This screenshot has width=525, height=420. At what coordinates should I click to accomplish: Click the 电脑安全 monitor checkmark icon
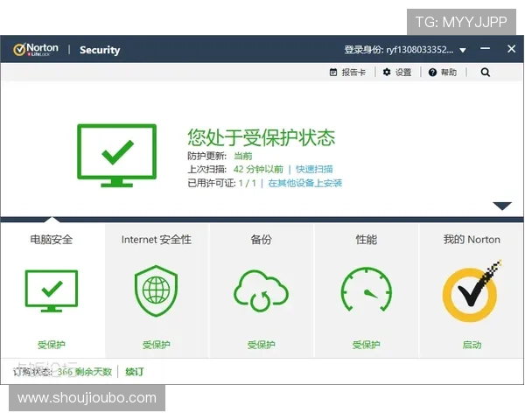click(52, 291)
